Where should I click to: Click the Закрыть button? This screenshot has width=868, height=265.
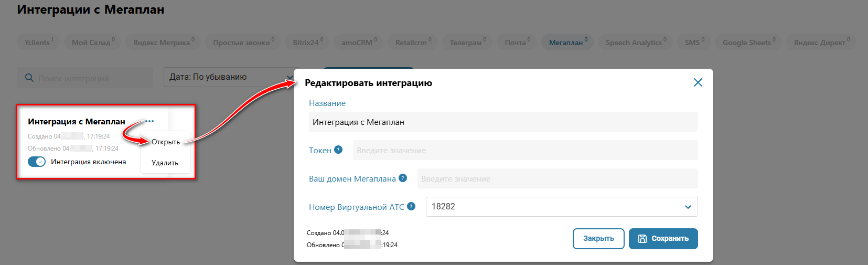pyautogui.click(x=598, y=238)
